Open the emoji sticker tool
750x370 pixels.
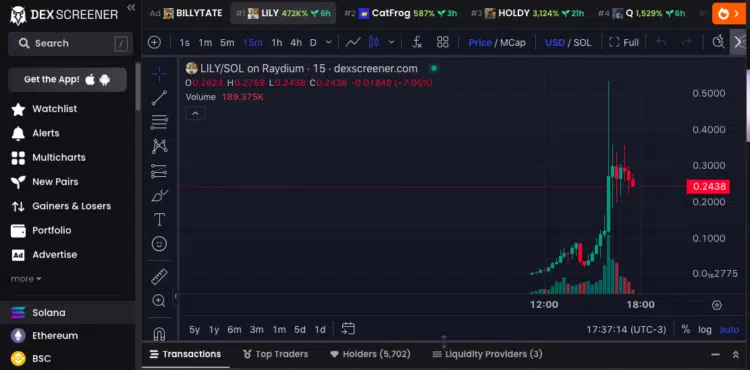click(159, 244)
